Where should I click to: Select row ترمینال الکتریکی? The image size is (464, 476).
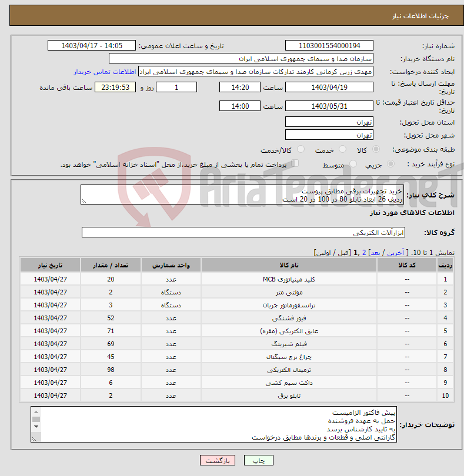(x=236, y=370)
